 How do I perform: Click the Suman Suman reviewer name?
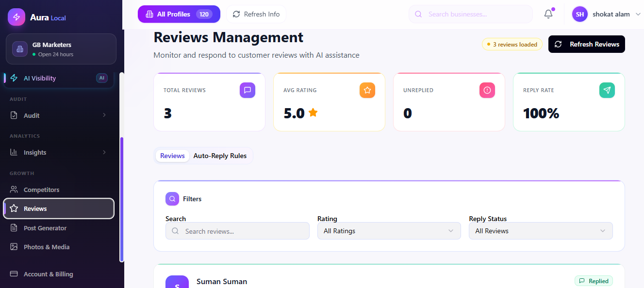[x=222, y=281]
